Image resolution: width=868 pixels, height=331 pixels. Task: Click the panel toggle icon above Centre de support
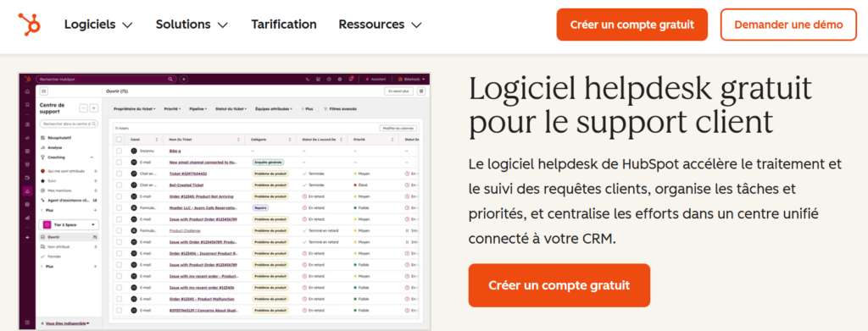44,91
